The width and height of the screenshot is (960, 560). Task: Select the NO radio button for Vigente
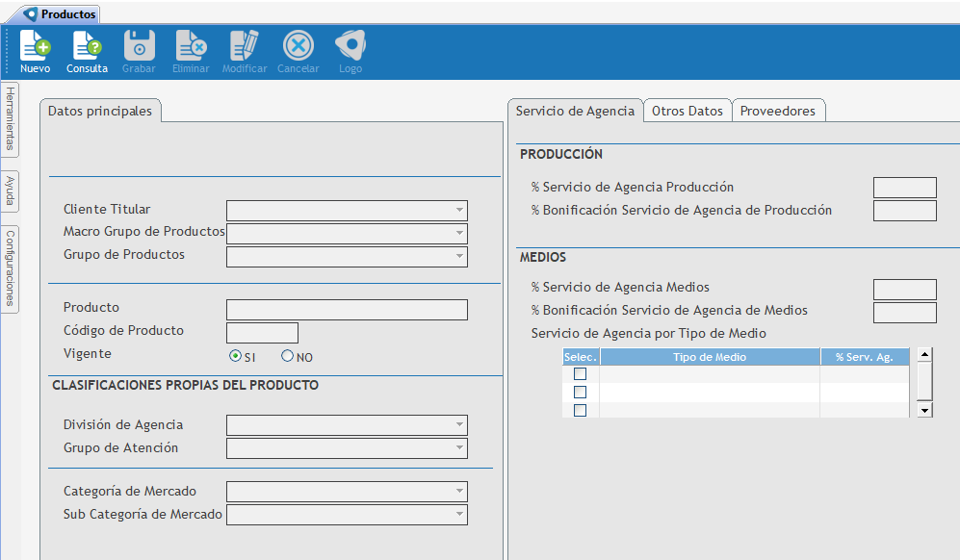287,356
